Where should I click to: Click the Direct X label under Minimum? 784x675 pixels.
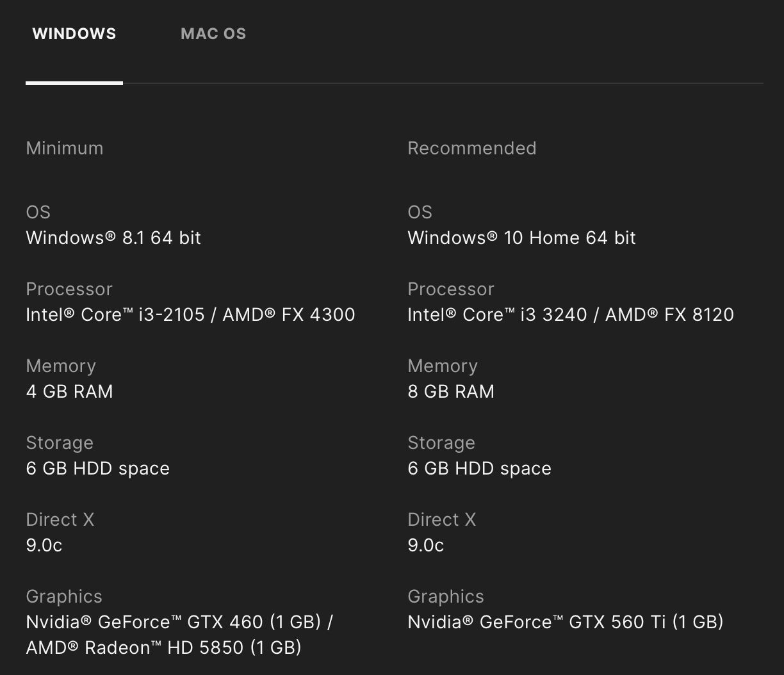[60, 519]
